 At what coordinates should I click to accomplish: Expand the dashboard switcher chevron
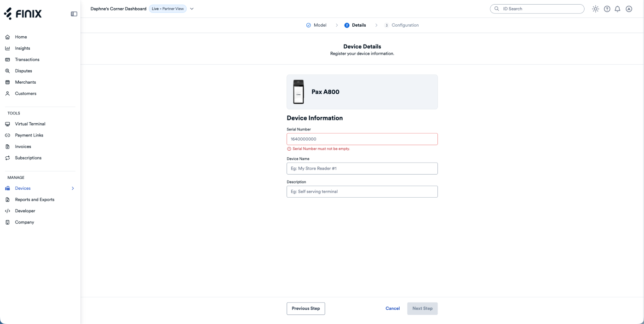[192, 9]
